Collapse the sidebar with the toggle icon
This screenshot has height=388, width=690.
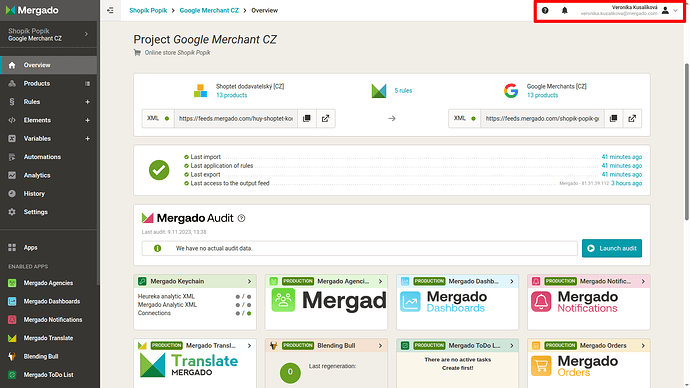(x=110, y=10)
